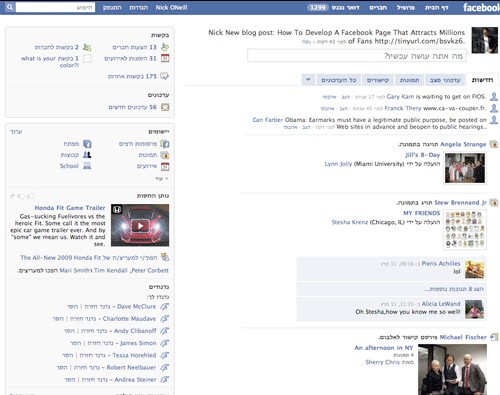Screen dimensions: 500x395
Task: Click thumbs up on sponsored Honda ad
Action: [31, 196]
